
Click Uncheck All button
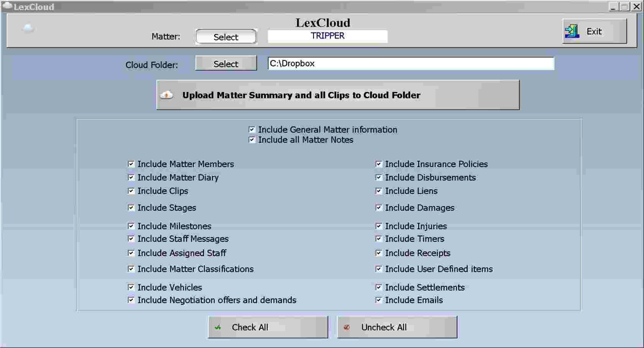397,327
